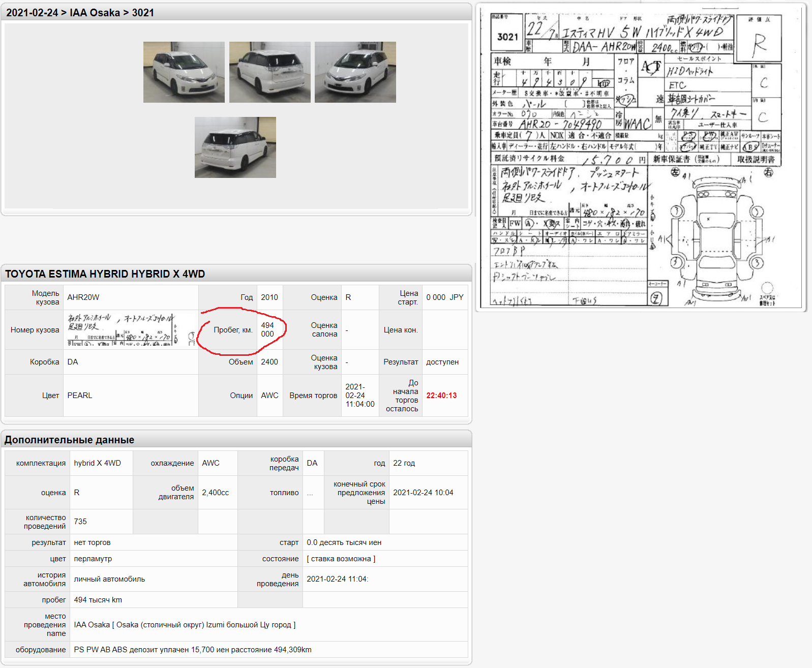Select transmission value 'DA' beside 'Коробка' in main table
The height and width of the screenshot is (668, 812).
pyautogui.click(x=73, y=362)
